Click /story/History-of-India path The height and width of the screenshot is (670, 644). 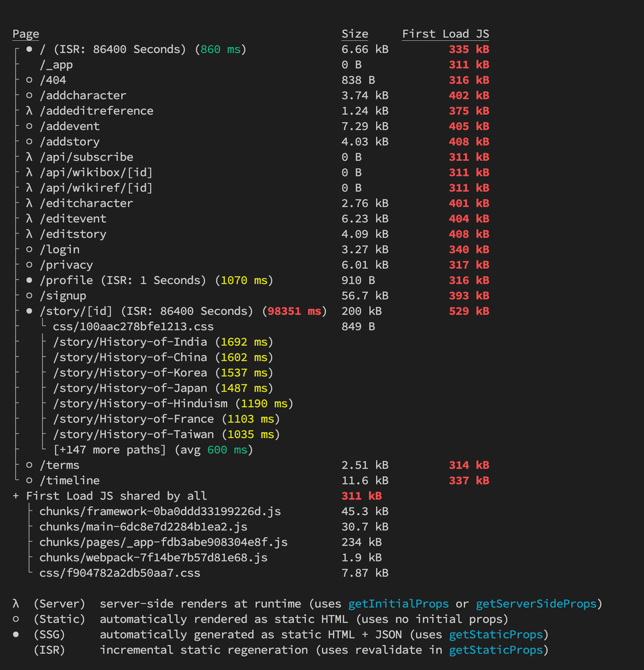(x=130, y=342)
